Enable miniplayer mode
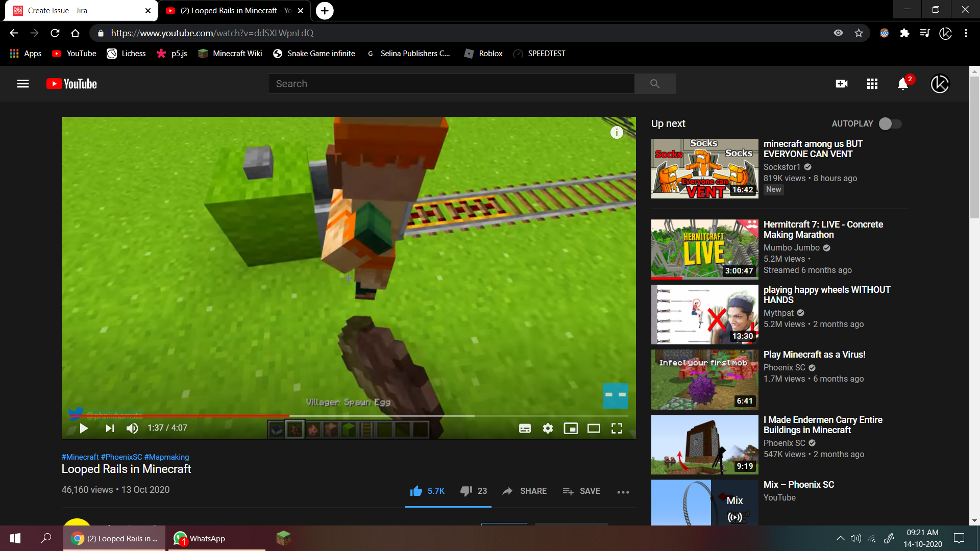Image resolution: width=980 pixels, height=551 pixels. tap(571, 429)
